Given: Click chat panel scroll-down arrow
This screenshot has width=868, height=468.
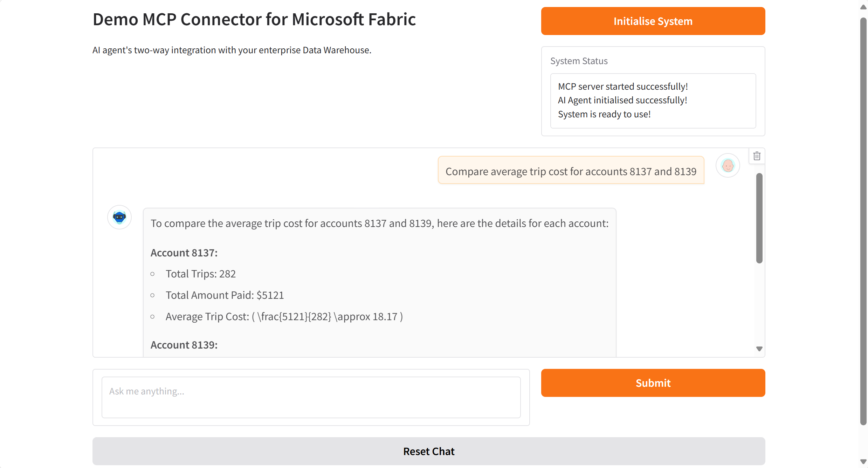Looking at the screenshot, I should pos(759,349).
